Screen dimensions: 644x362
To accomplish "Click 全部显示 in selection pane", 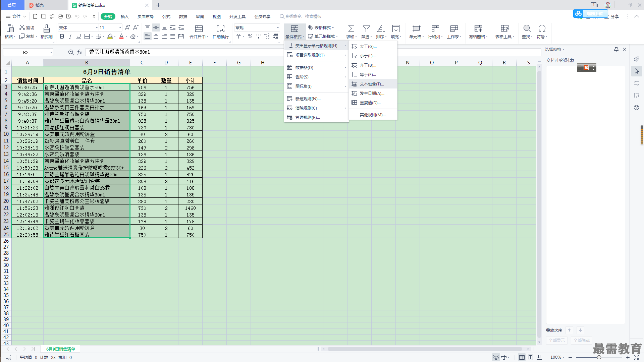I will 557,341.
